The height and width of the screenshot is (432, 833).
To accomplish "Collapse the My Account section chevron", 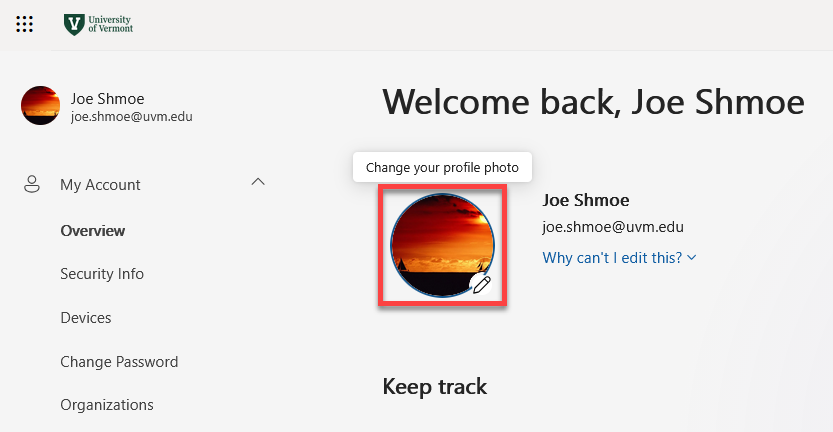I will tap(258, 182).
